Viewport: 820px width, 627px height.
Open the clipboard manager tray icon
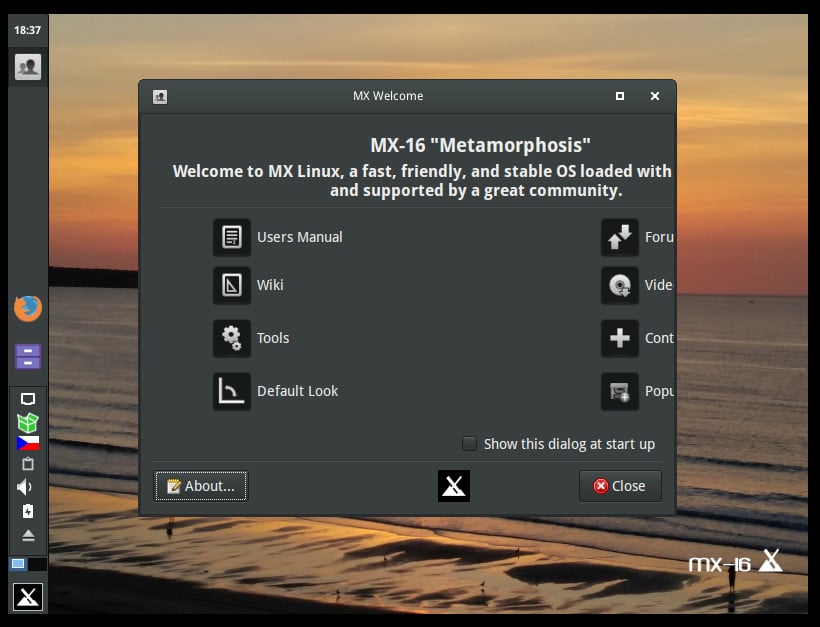28,464
